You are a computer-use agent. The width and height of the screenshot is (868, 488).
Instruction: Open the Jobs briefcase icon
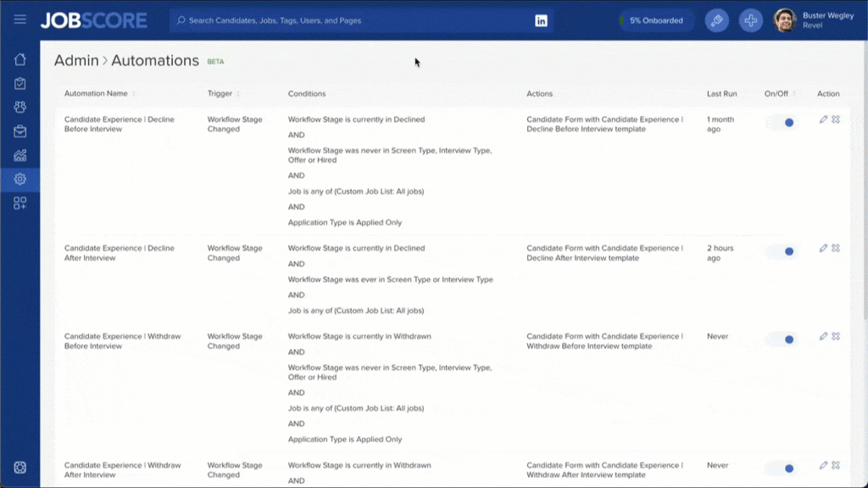(19, 131)
